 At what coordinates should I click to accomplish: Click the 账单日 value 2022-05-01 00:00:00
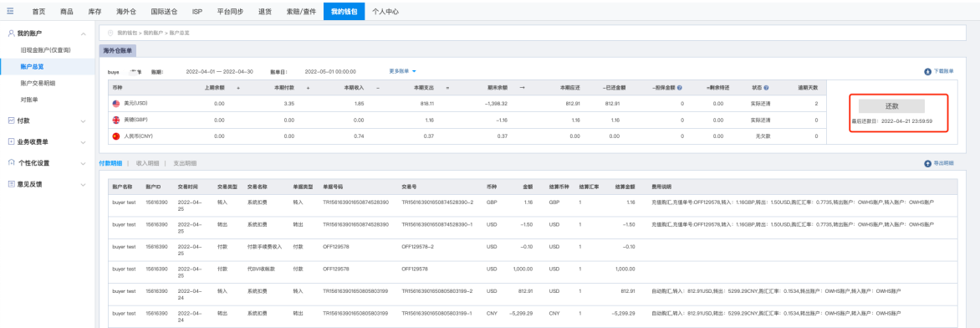click(330, 71)
